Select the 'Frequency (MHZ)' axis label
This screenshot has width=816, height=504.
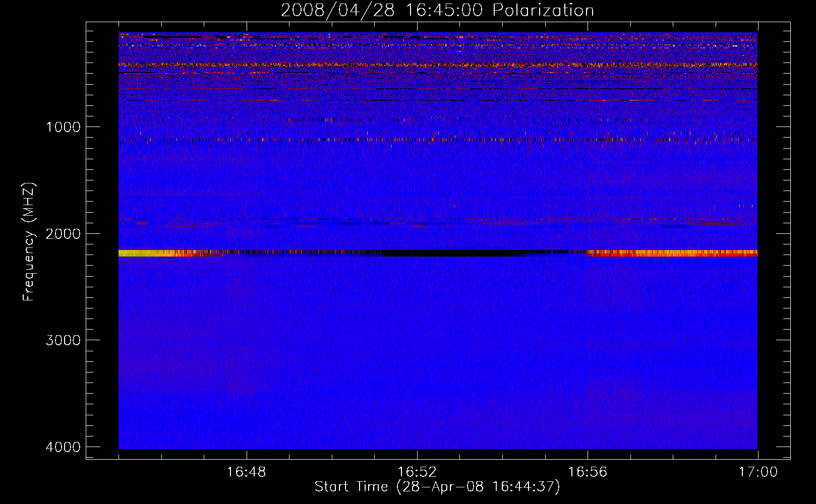tap(29, 242)
